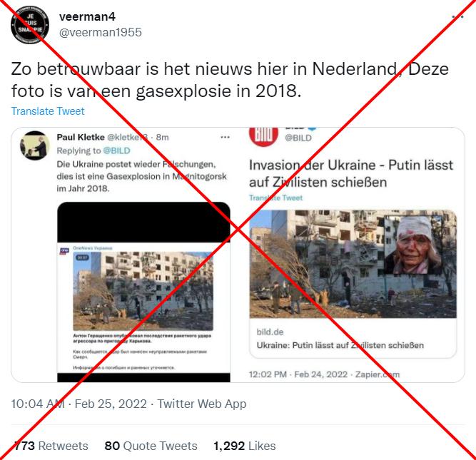476x460 pixels.
Task: Open the veerman4 display name
Action: click(88, 16)
